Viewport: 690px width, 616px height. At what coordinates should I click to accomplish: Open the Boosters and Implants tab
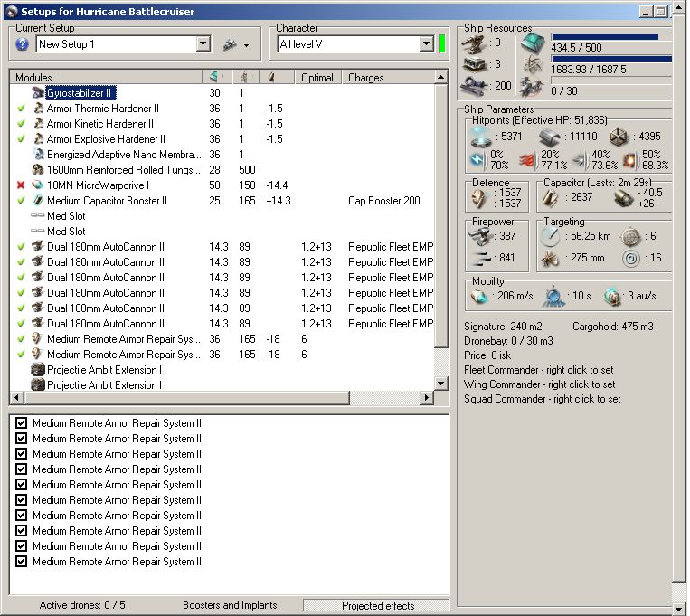(x=229, y=605)
